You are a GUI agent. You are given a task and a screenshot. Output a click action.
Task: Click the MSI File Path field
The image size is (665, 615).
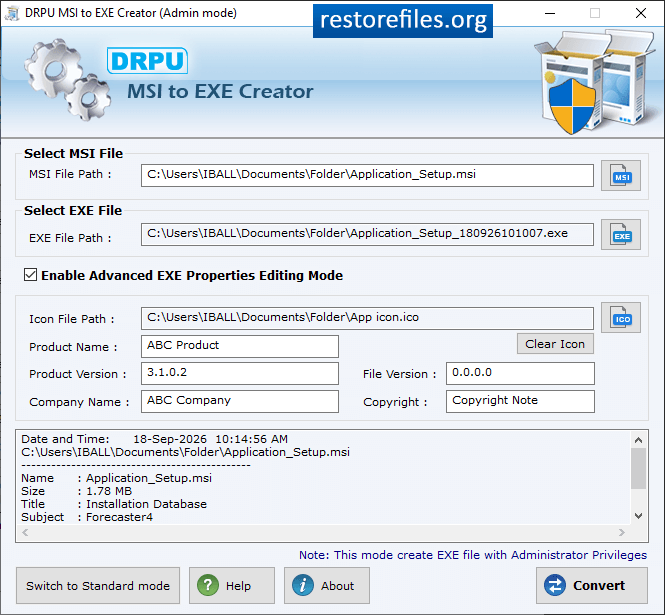pyautogui.click(x=367, y=175)
